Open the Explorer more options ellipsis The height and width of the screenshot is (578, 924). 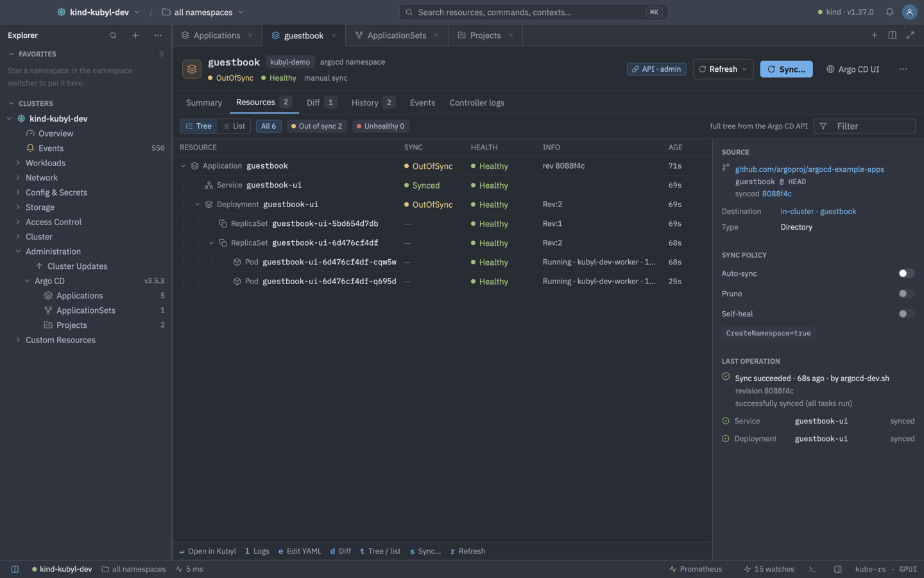tap(158, 35)
